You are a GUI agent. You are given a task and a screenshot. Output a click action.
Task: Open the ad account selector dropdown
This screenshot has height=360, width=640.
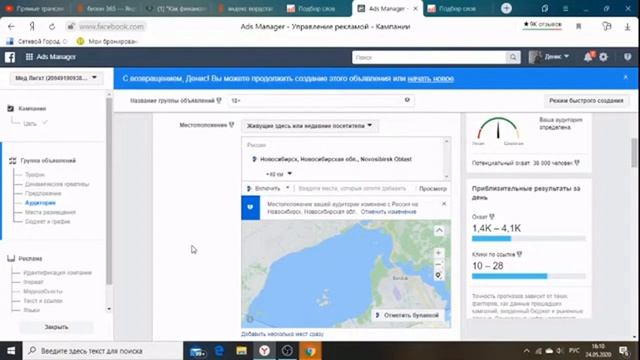pyautogui.click(x=56, y=78)
